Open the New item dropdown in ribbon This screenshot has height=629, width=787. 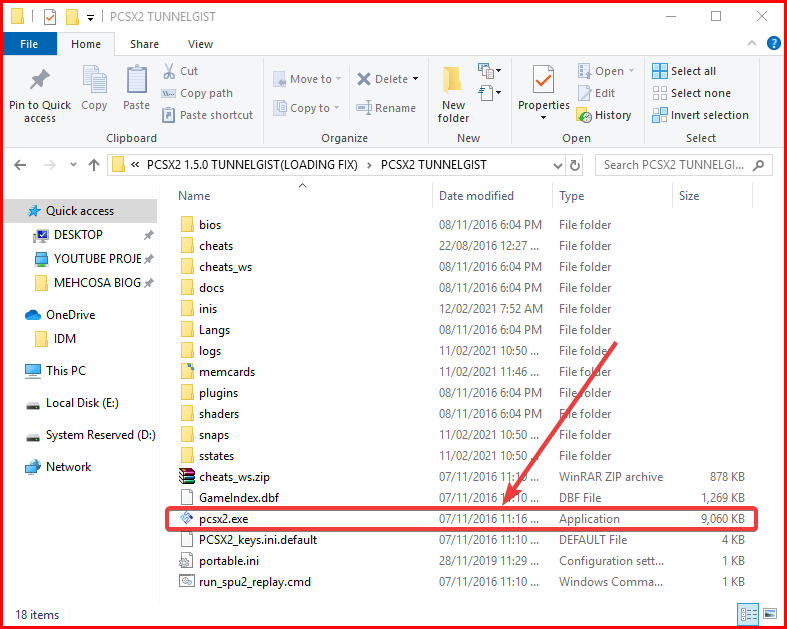pyautogui.click(x=489, y=70)
